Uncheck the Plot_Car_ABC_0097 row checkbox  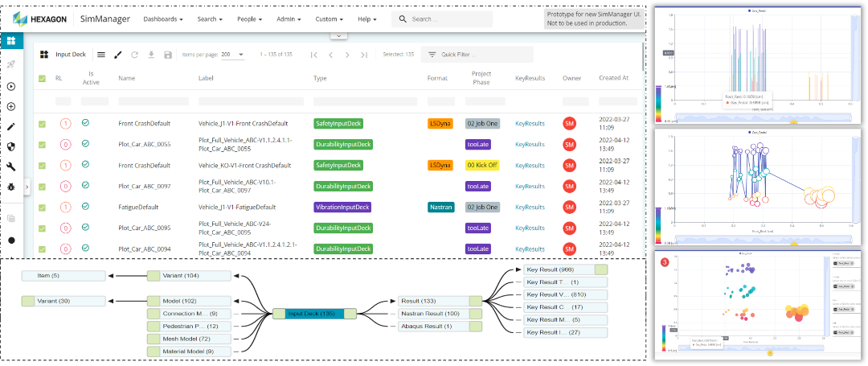[x=42, y=187]
